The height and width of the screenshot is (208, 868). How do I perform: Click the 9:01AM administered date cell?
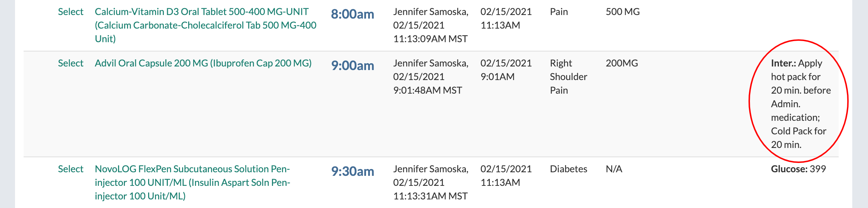click(506, 70)
